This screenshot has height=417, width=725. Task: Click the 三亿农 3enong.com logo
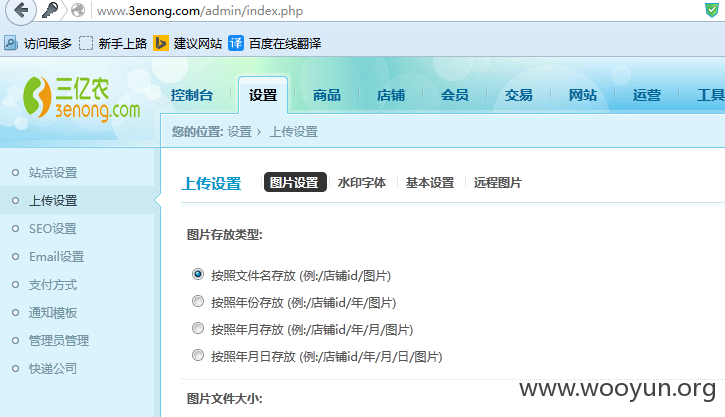click(x=81, y=98)
